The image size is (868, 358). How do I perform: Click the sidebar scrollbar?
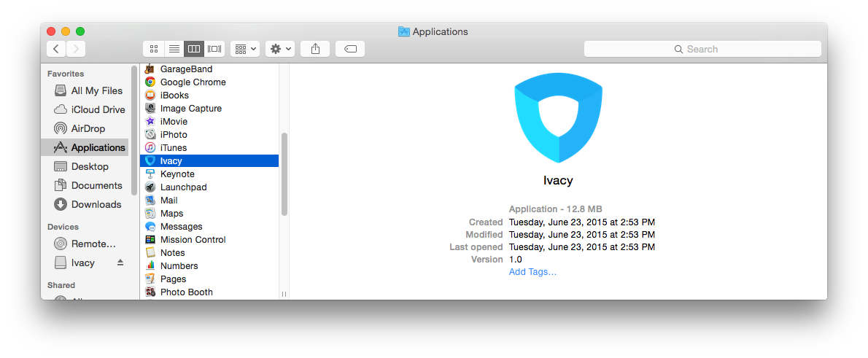pos(134,130)
